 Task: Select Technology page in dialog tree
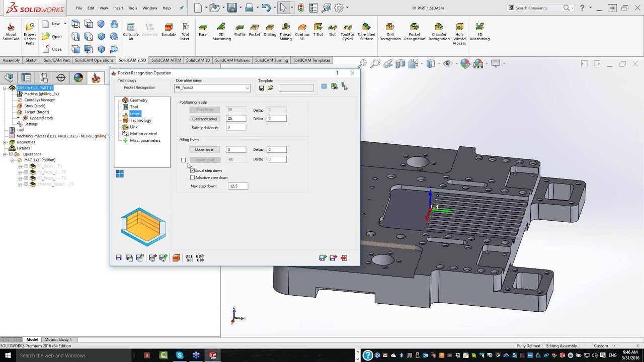pos(140,120)
